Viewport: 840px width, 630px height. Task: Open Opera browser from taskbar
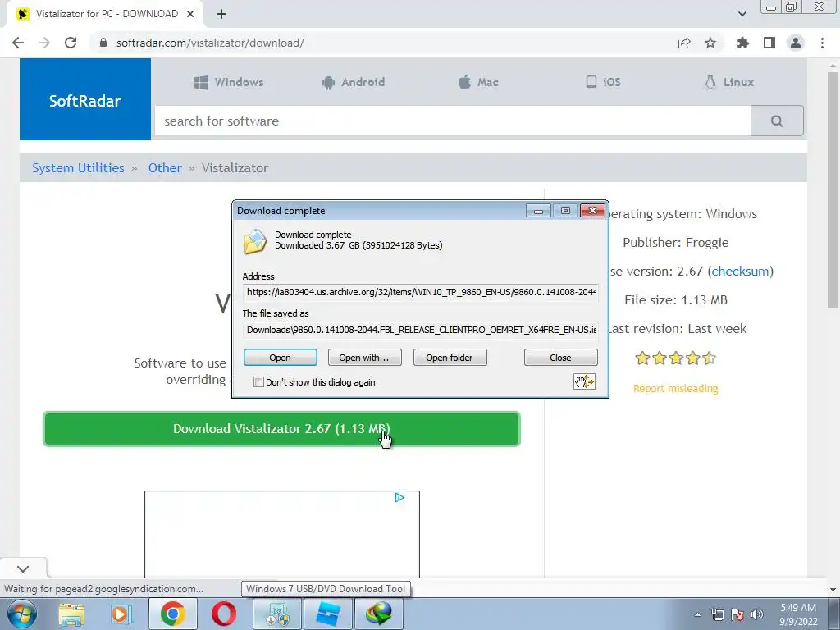223,614
